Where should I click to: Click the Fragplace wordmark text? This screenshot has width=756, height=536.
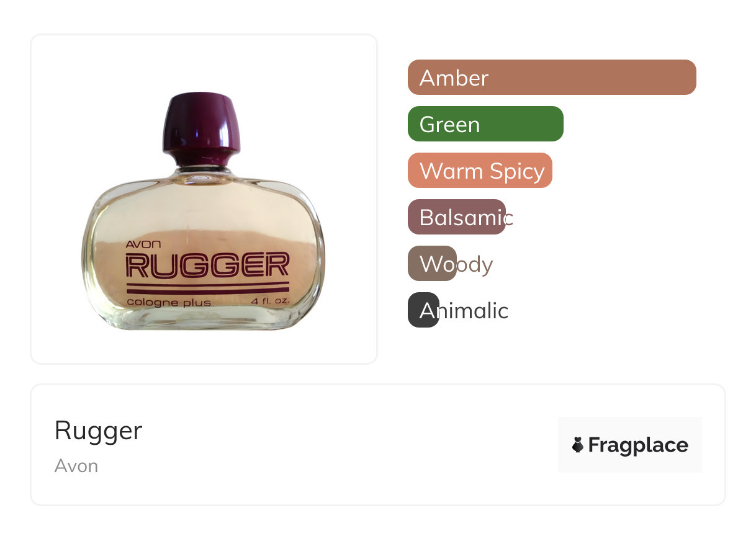pyautogui.click(x=638, y=445)
